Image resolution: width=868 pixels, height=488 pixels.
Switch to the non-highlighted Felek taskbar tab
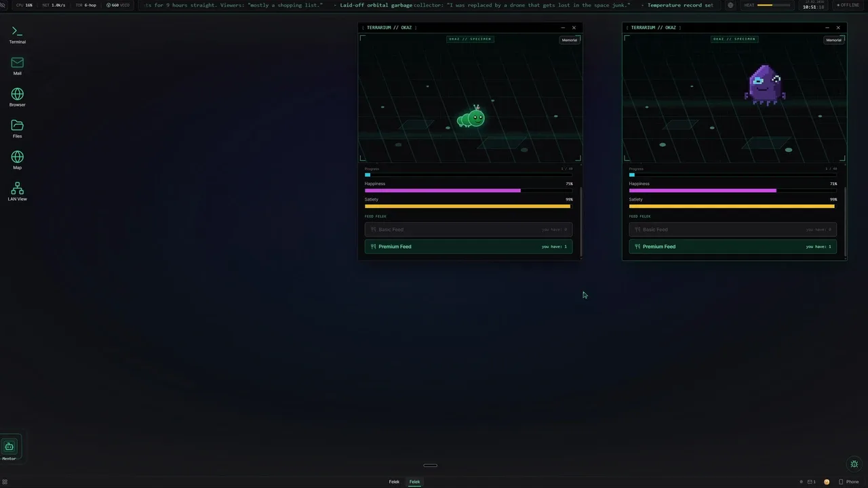click(394, 482)
